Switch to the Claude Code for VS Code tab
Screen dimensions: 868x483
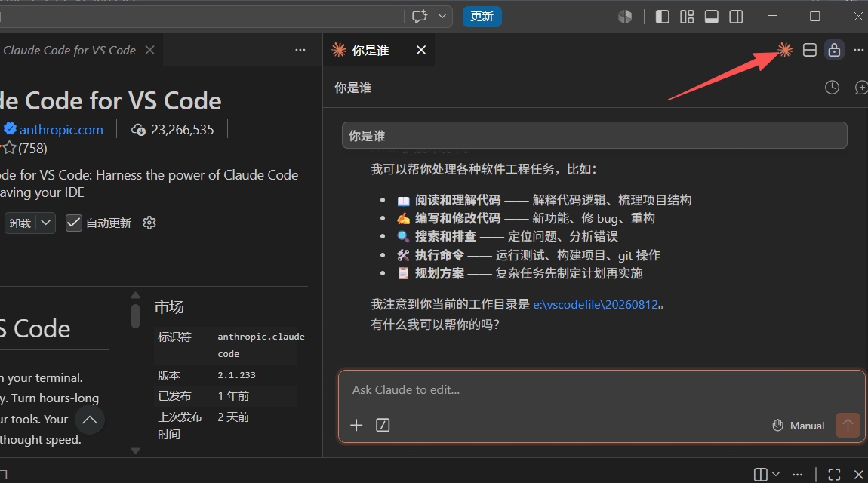tap(69, 51)
